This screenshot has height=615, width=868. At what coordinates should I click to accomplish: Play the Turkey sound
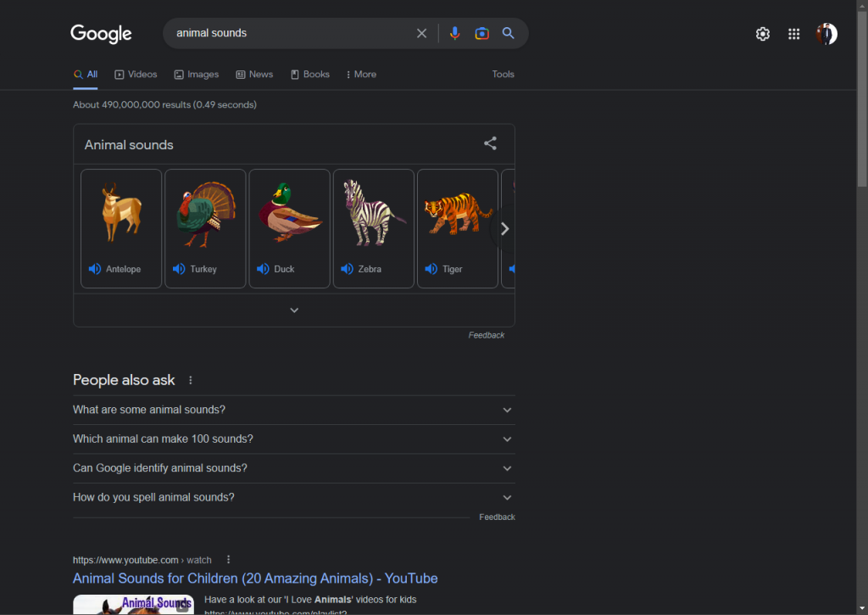pyautogui.click(x=180, y=269)
